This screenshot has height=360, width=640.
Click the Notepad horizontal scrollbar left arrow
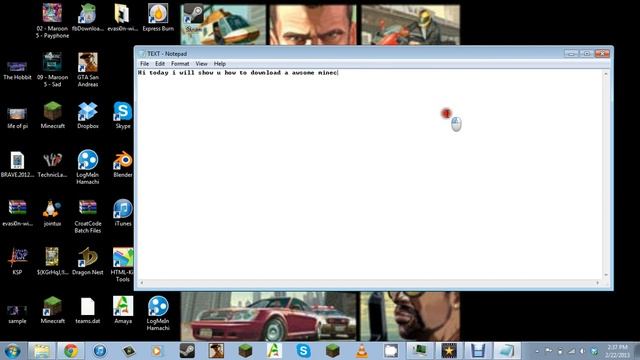click(x=141, y=282)
